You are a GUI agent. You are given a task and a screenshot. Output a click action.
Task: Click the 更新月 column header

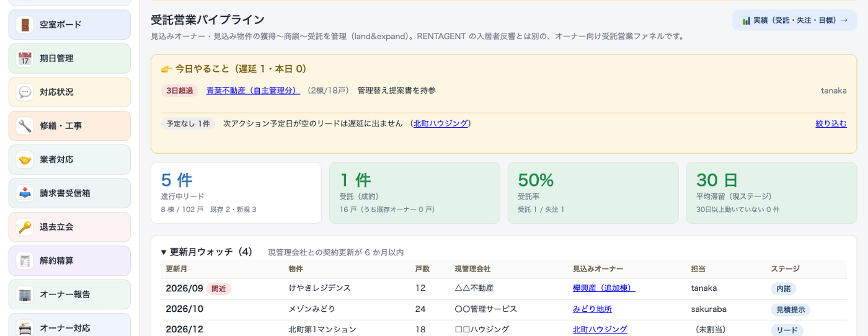[177, 269]
